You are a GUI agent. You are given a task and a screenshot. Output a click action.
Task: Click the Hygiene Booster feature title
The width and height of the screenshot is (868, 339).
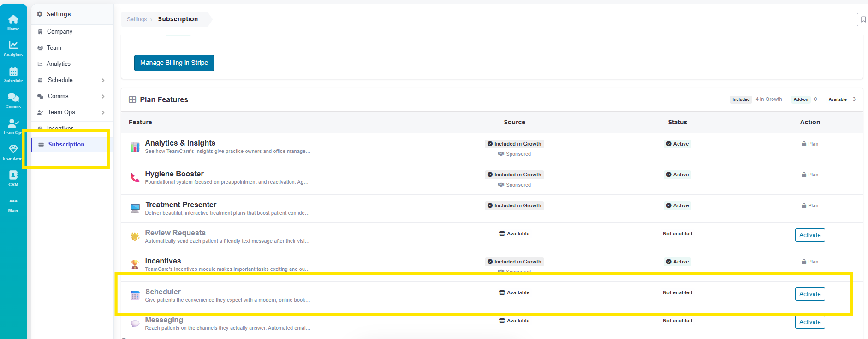click(174, 174)
